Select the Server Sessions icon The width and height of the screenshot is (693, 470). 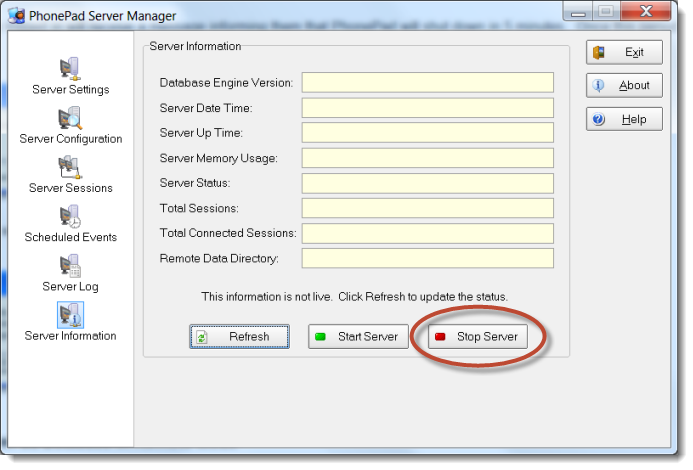pos(70,168)
